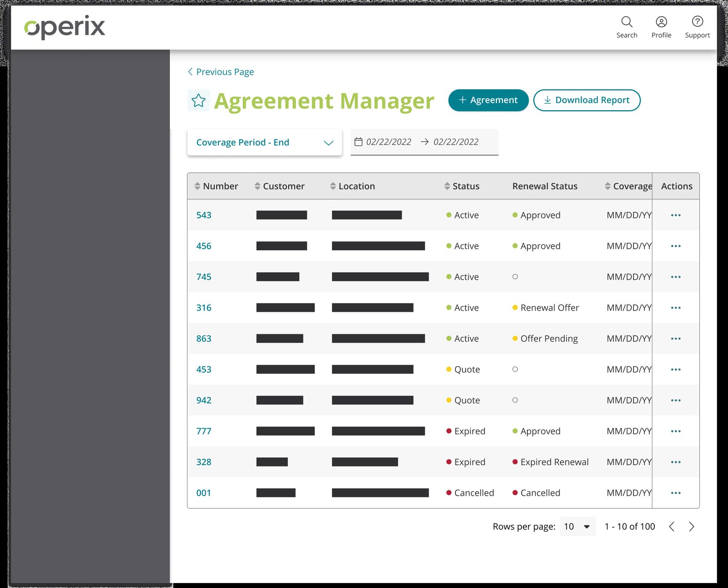
Task: Open the Rows per page dropdown
Action: (577, 527)
